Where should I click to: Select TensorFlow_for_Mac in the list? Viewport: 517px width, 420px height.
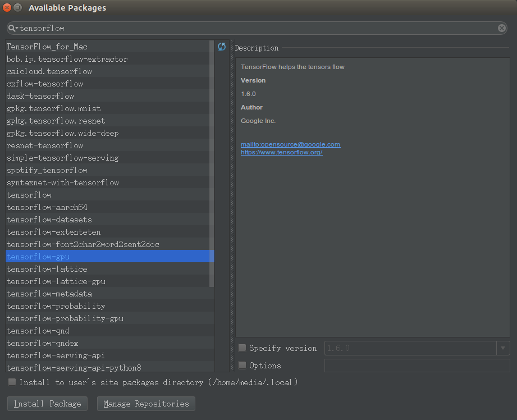[107, 47]
